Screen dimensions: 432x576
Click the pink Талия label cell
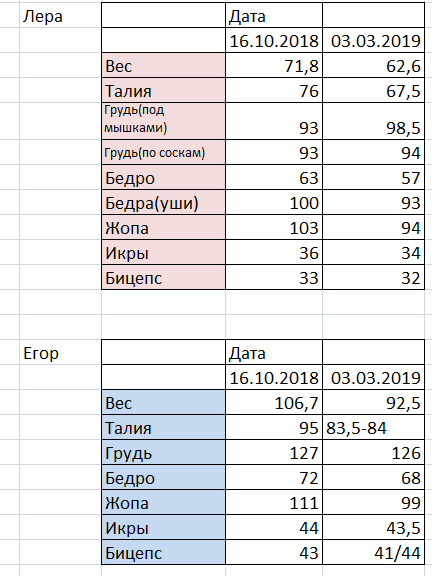(x=163, y=90)
